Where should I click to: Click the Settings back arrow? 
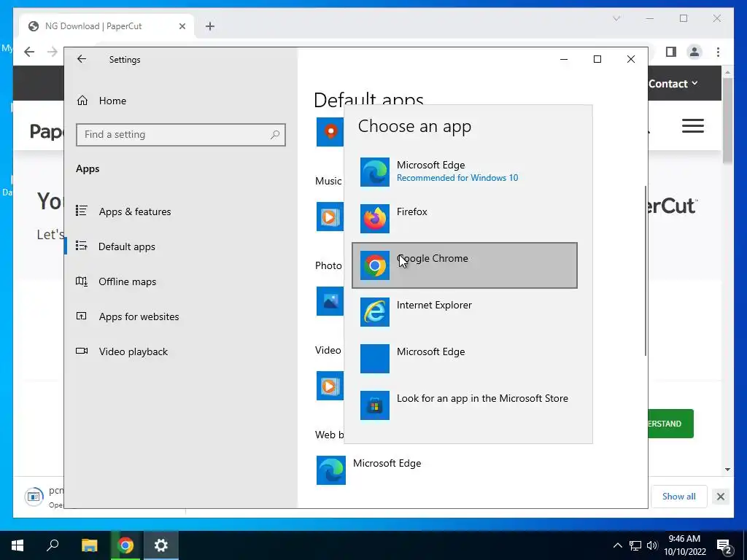click(x=82, y=59)
